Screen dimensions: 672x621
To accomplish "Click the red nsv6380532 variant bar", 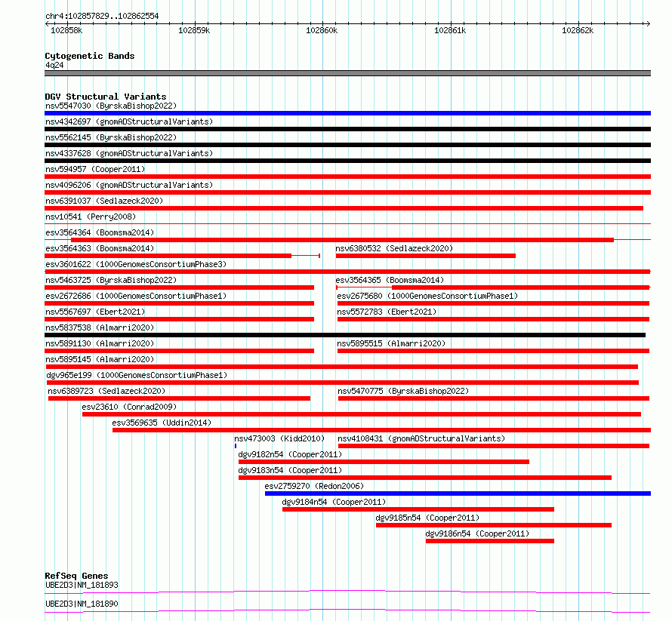I will click(x=426, y=256).
